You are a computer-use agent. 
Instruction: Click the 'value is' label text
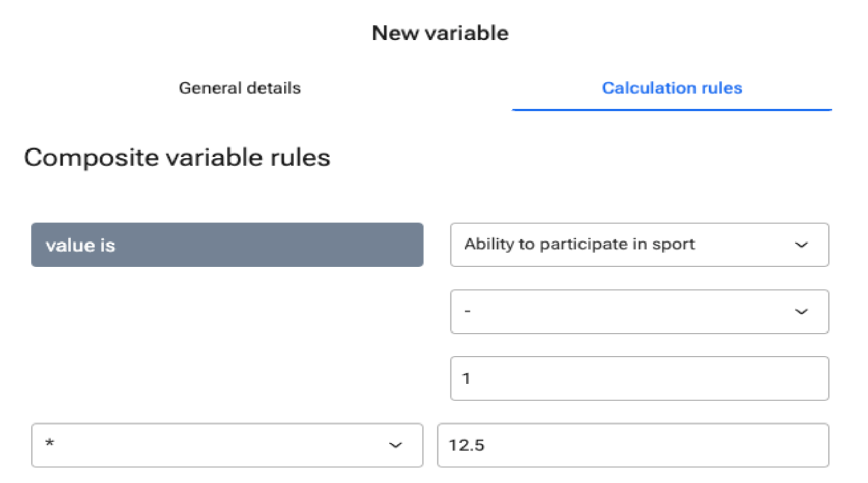pyautogui.click(x=80, y=245)
